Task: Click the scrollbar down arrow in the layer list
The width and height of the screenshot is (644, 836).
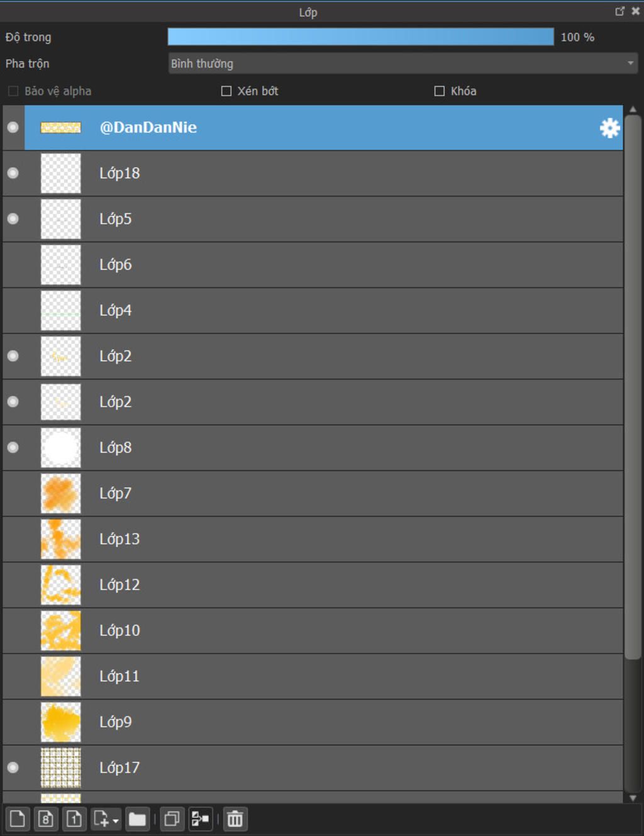Action: 633,798
